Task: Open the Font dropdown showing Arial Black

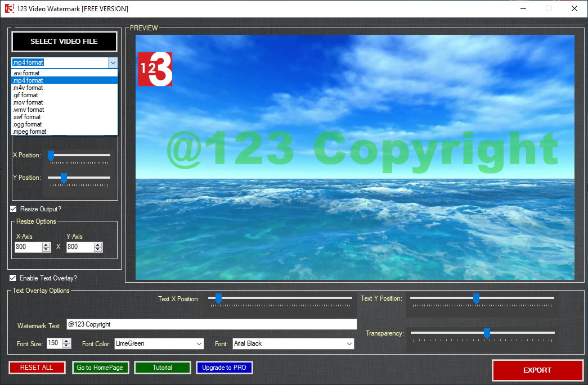Action: tap(293, 343)
